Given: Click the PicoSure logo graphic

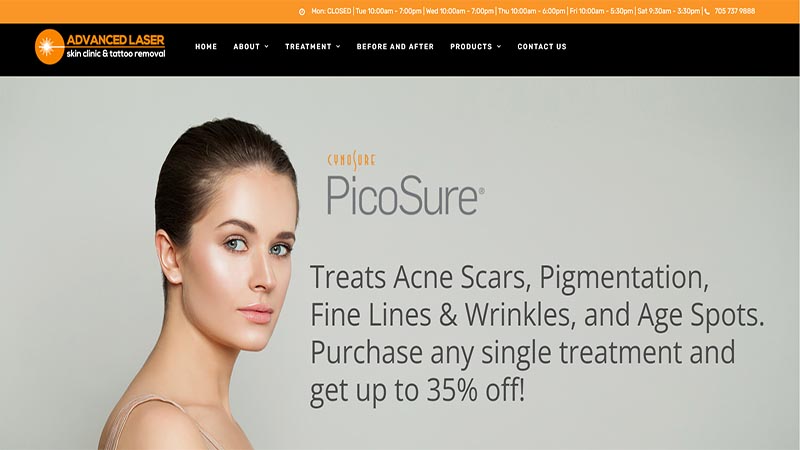Looking at the screenshot, I should [x=406, y=195].
